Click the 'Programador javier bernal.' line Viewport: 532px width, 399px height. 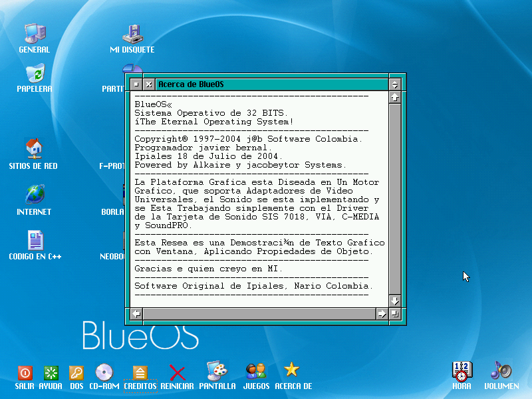[x=203, y=148]
